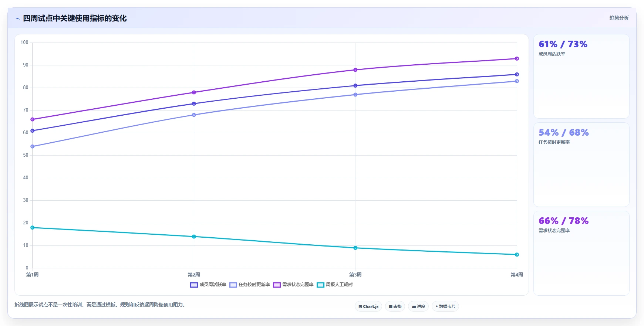Viewport: 644px width, 326px height.
Task: Select the Chart.js tag chip
Action: 368,306
